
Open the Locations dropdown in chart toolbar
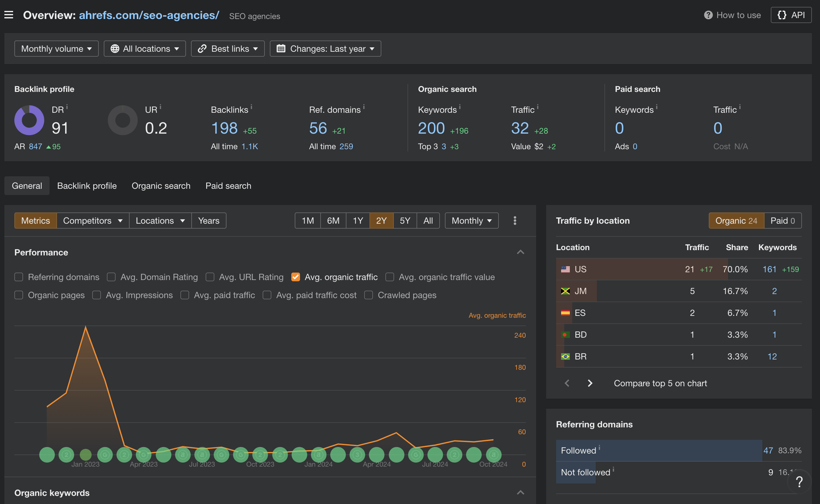coord(160,221)
